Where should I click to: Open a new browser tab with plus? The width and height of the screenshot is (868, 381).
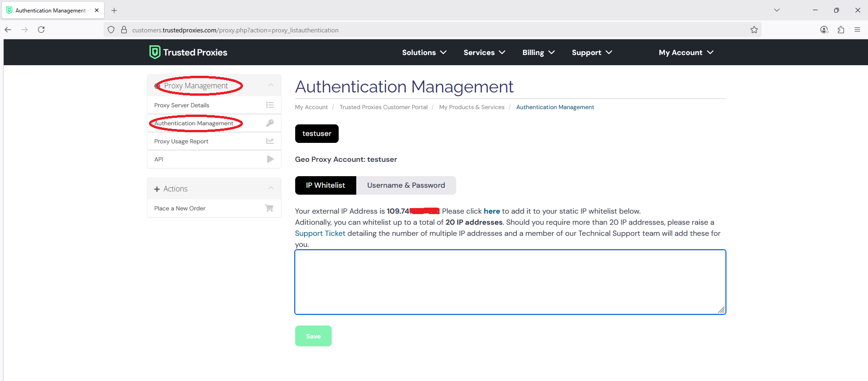tap(114, 10)
